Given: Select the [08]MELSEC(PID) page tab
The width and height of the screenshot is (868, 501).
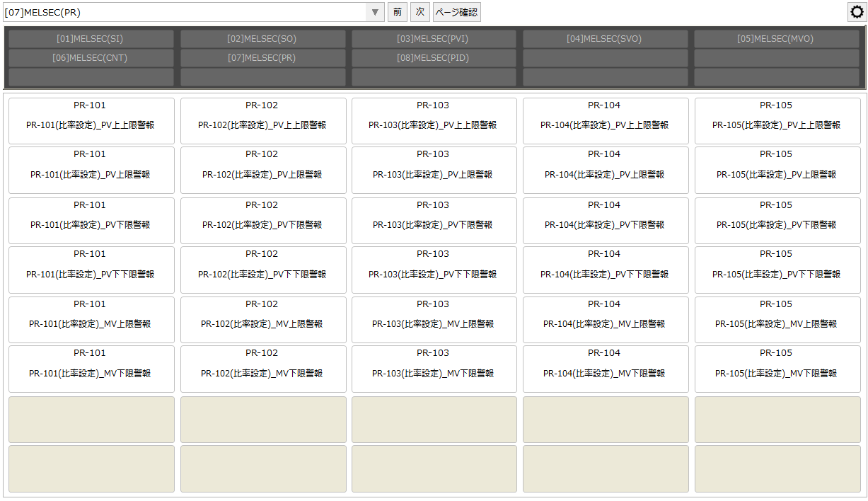Looking at the screenshot, I should point(434,58).
